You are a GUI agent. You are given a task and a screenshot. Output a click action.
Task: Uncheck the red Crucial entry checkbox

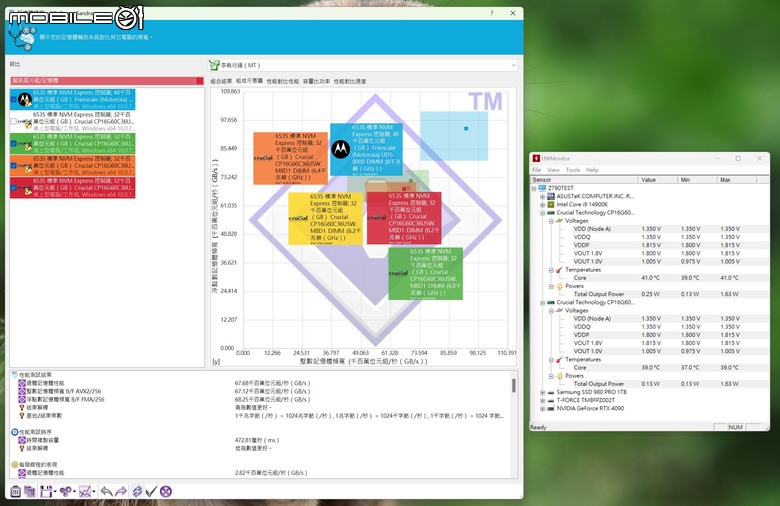click(13, 188)
